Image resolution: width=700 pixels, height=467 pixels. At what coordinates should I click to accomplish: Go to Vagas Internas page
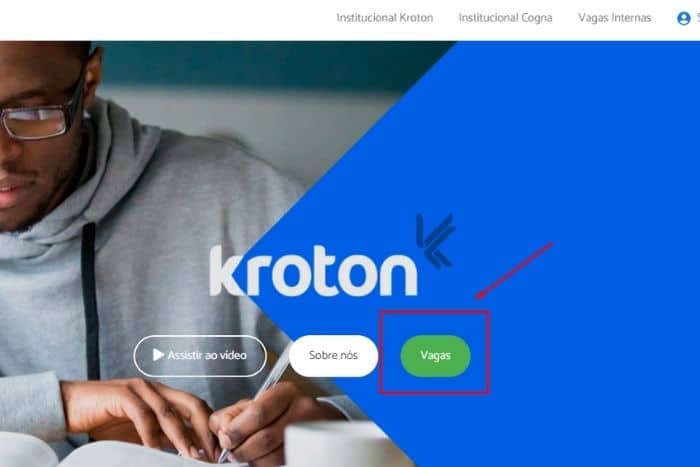[614, 18]
